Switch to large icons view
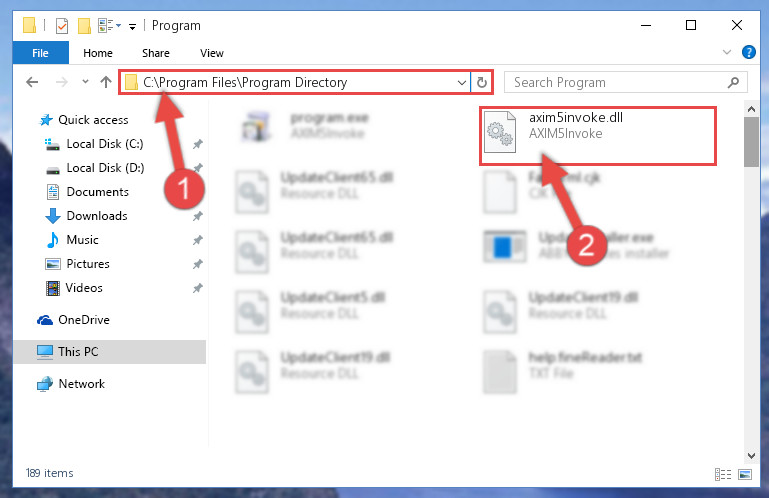 click(744, 474)
